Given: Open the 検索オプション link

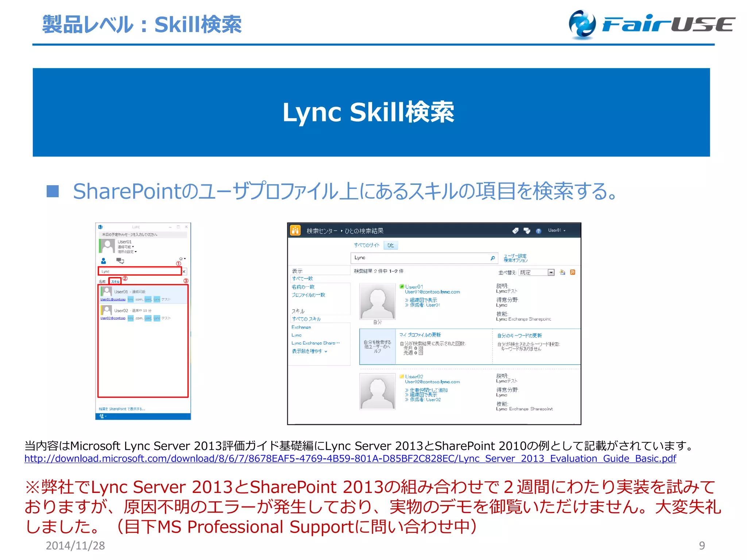Looking at the screenshot, I should tap(516, 260).
